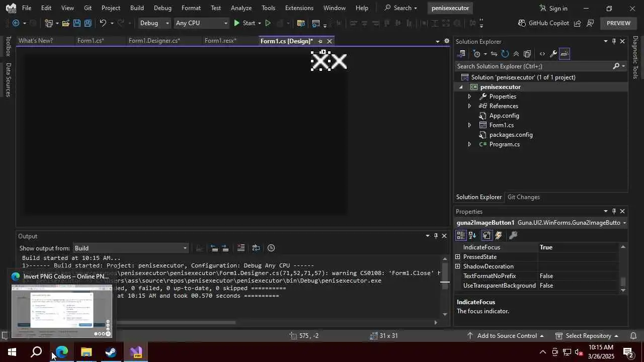Toggle Alphabetical sort in Properties panel

click(472, 235)
